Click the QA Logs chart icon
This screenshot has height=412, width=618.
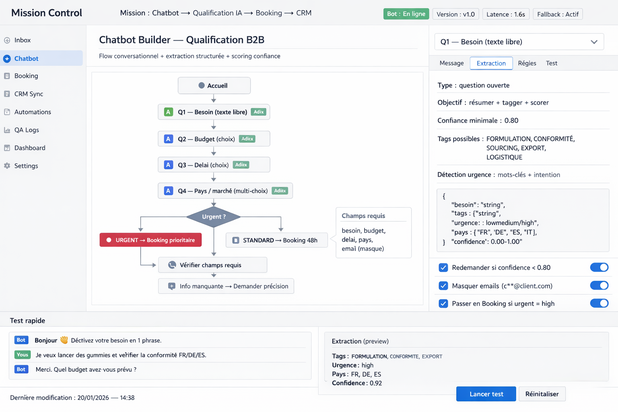point(8,130)
